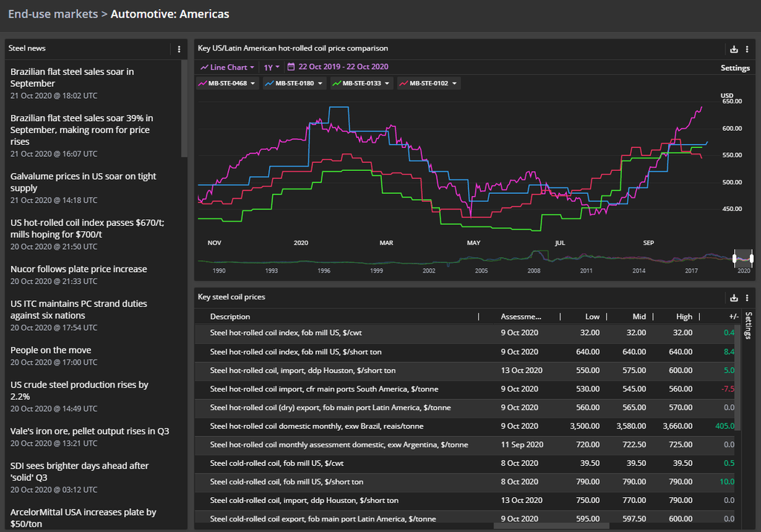
Task: Open the 'Nucor follows plate price increase' headline
Action: click(79, 269)
